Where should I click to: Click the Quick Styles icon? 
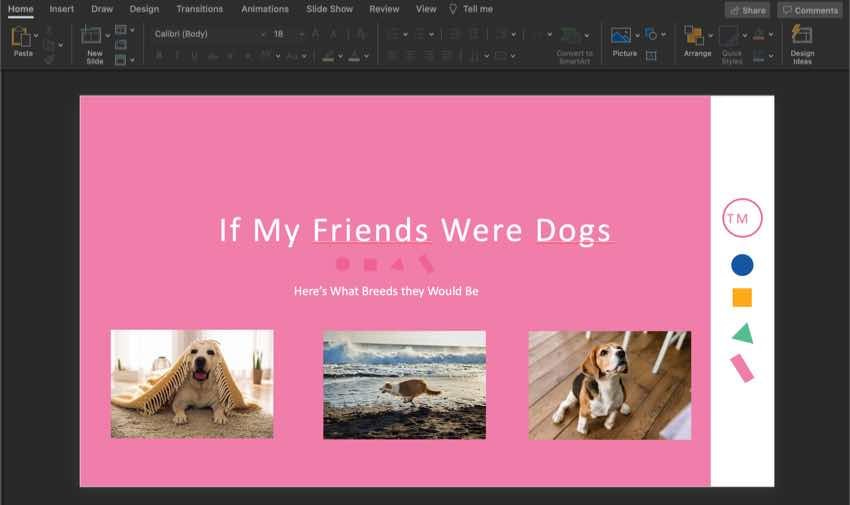point(728,36)
